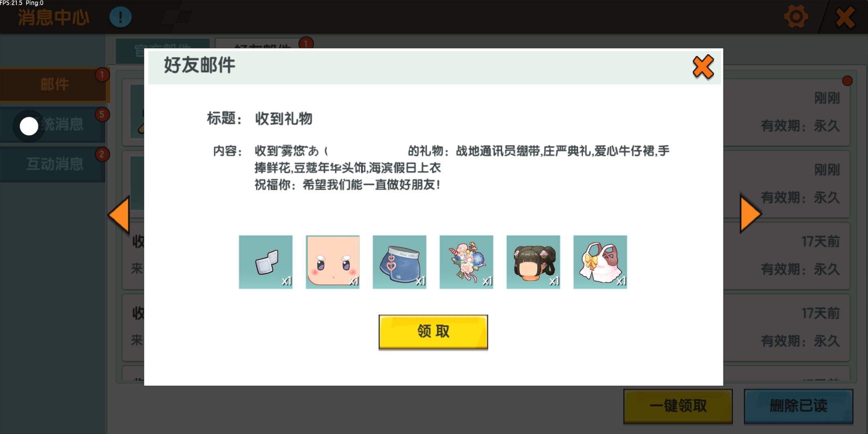Select the white seaside top item
This screenshot has height=434, width=868.
tap(600, 262)
